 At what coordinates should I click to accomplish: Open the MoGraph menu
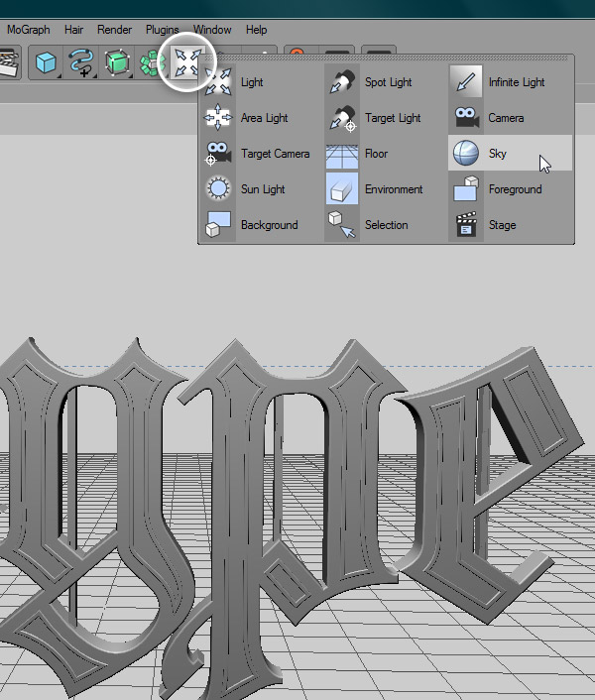coord(29,30)
